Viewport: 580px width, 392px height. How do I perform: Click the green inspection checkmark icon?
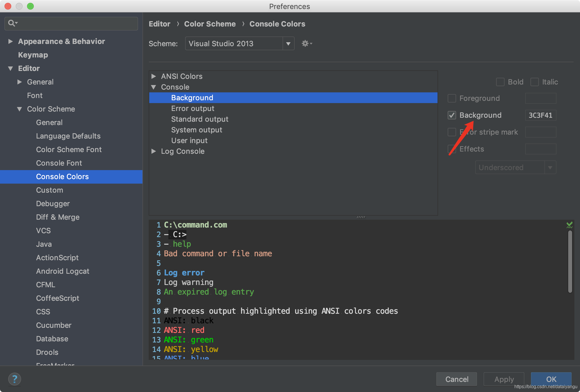[569, 225]
